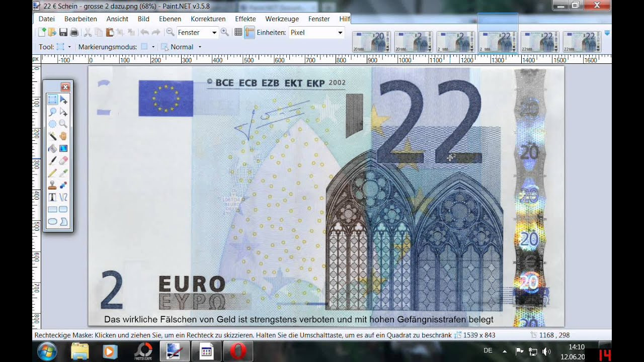Select the Magic Wand tool
Viewport: 644px width, 362px height.
52,136
